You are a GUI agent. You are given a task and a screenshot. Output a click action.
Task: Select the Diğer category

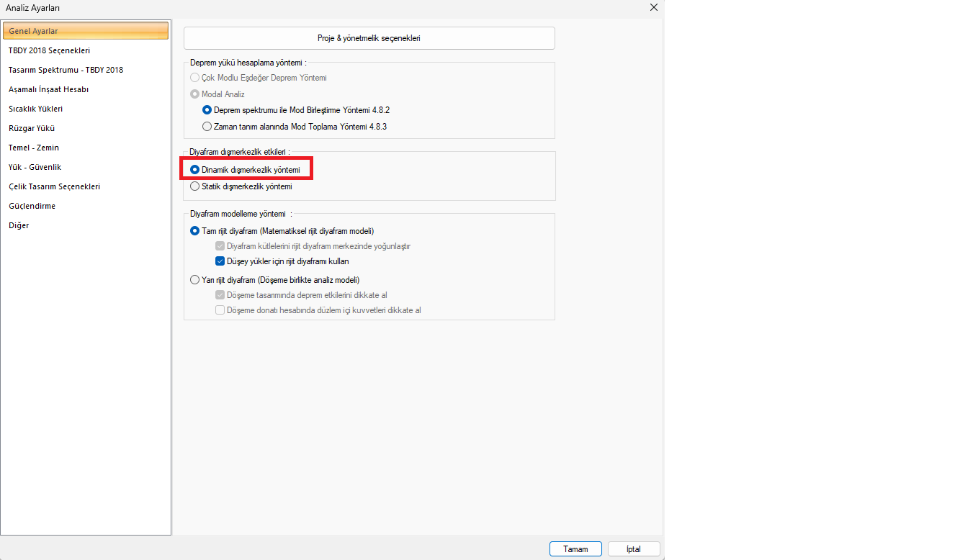tap(19, 225)
